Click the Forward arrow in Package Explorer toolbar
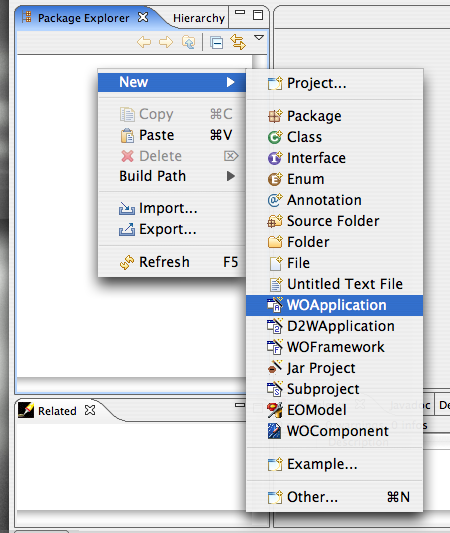Image resolution: width=450 pixels, height=533 pixels. coord(166,42)
